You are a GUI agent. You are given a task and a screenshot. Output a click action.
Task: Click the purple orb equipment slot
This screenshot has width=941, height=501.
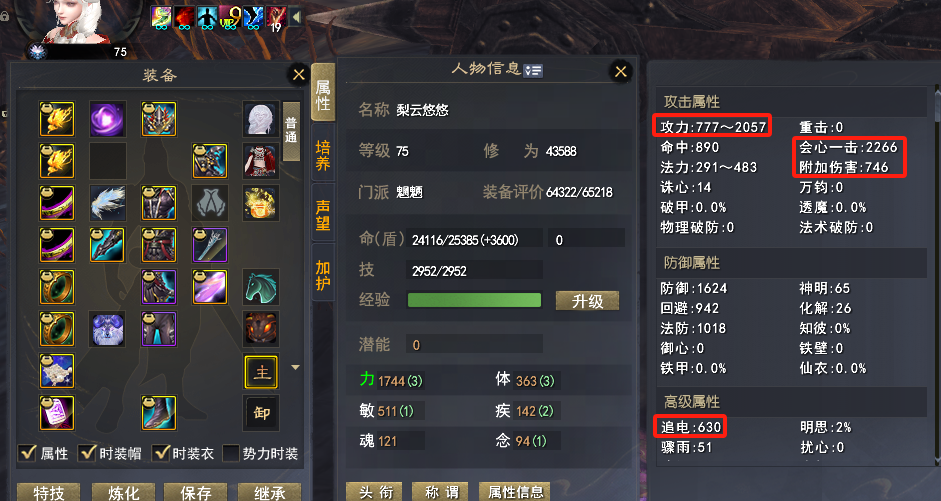click(107, 119)
